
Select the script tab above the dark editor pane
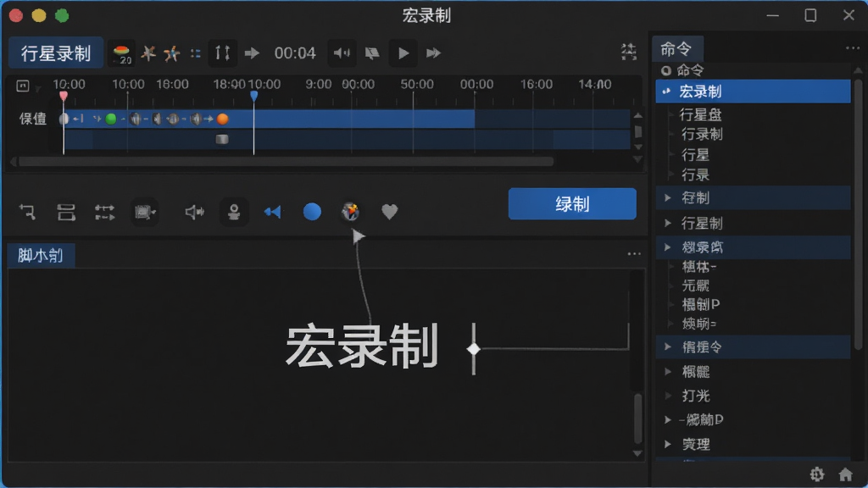click(41, 256)
